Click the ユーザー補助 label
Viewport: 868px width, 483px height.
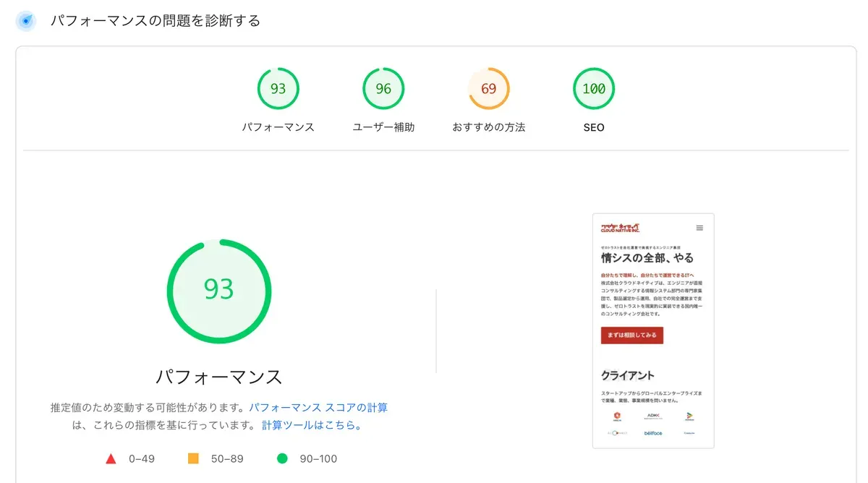[383, 127]
